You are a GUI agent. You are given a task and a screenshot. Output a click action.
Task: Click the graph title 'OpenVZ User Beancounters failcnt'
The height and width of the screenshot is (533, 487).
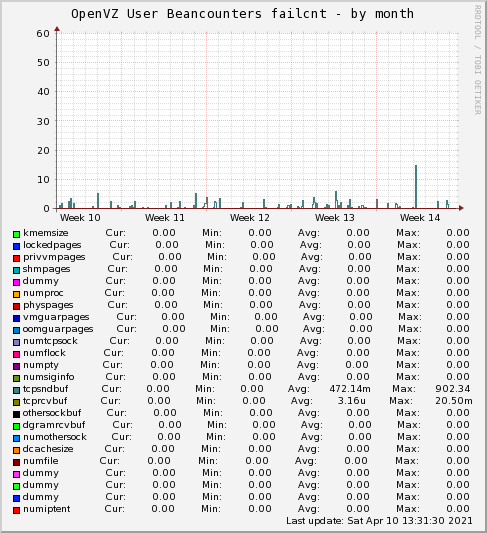click(199, 14)
